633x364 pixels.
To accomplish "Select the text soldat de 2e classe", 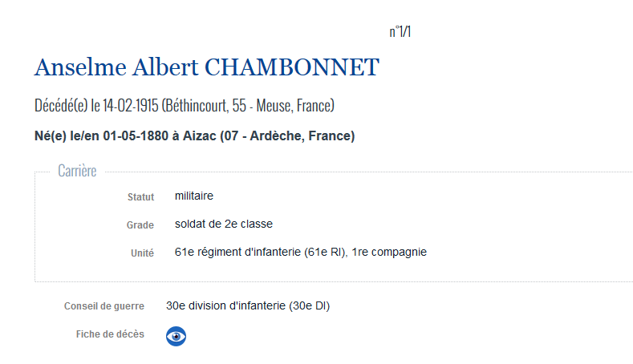I will [x=224, y=224].
